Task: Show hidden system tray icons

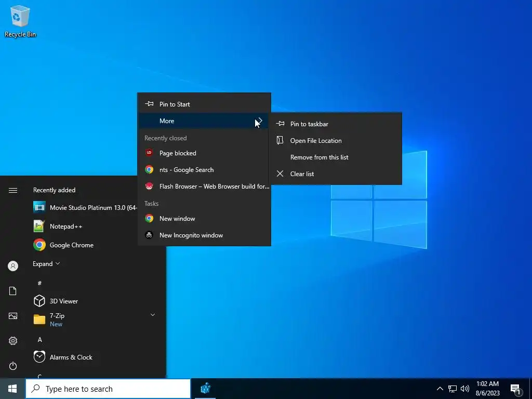Action: point(440,389)
